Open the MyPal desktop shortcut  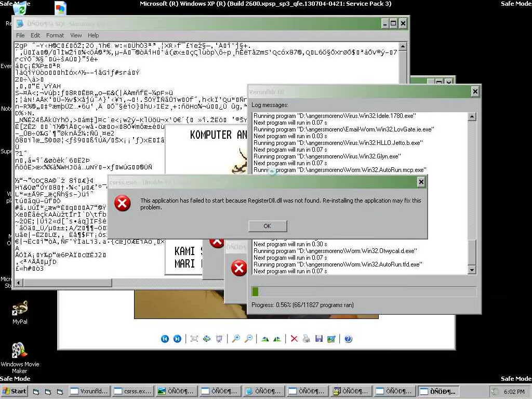coord(20,312)
